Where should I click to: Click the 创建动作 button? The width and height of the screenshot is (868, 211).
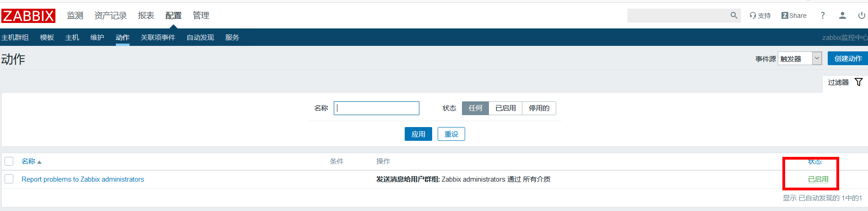click(x=848, y=58)
